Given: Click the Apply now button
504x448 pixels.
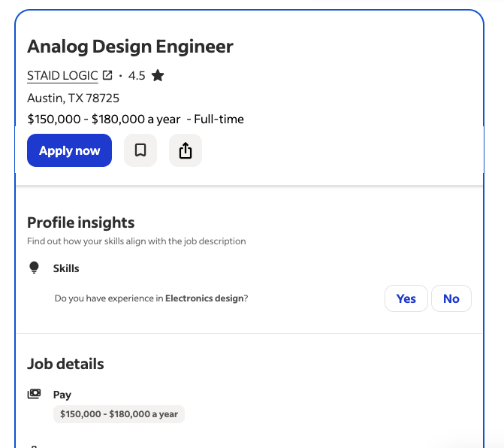Looking at the screenshot, I should pos(69,150).
